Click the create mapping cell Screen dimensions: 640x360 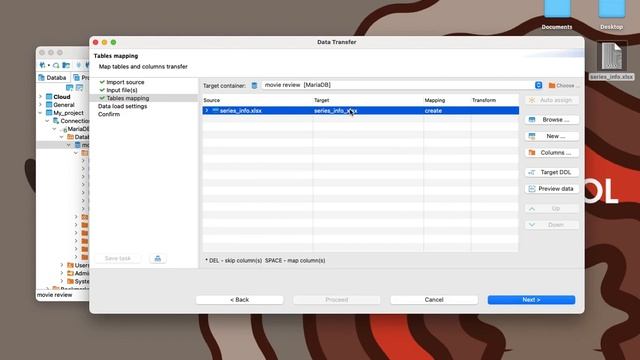(x=433, y=111)
